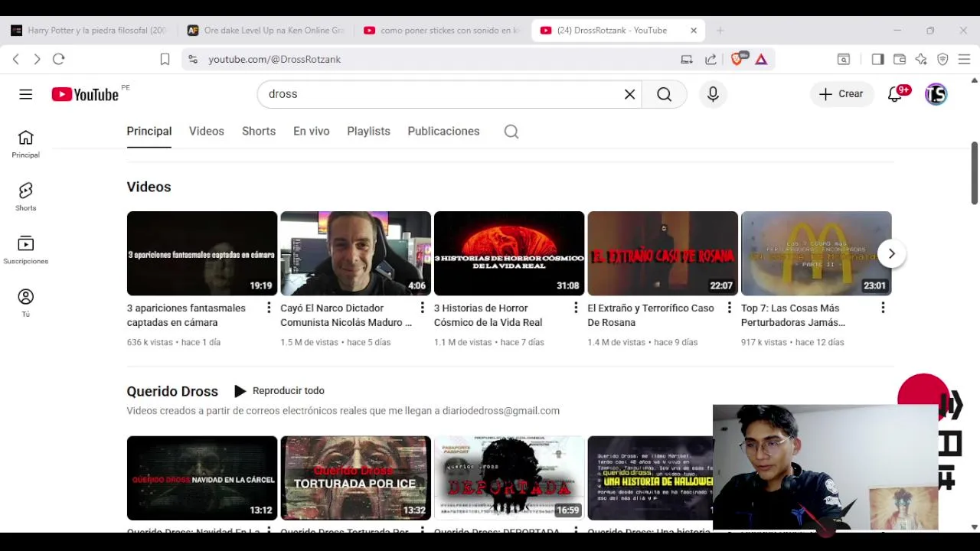This screenshot has height=551, width=980.
Task: Open the account avatar menu
Action: pos(936,94)
